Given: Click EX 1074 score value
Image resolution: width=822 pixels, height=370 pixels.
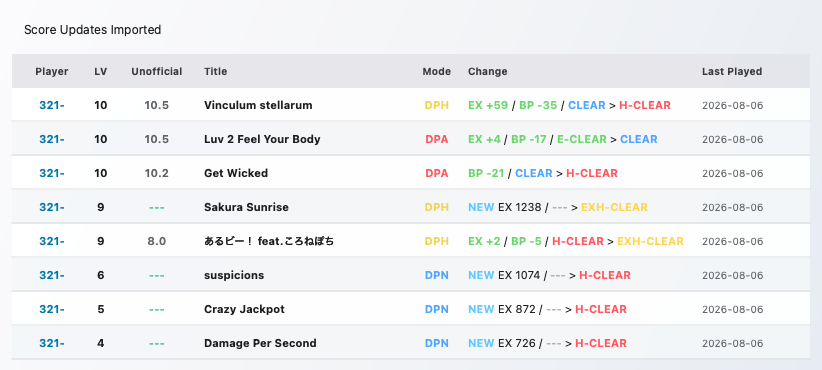Looking at the screenshot, I should 519,276.
